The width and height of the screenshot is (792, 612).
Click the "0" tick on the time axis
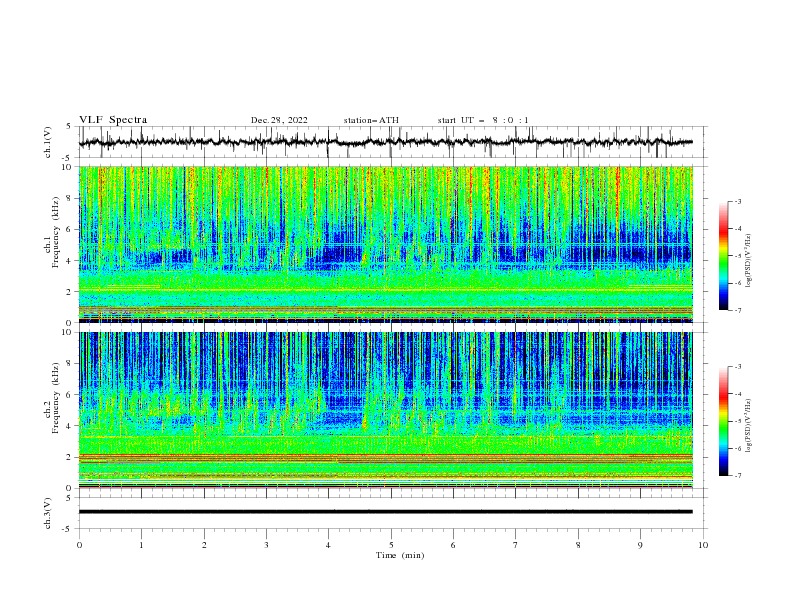click(x=79, y=545)
